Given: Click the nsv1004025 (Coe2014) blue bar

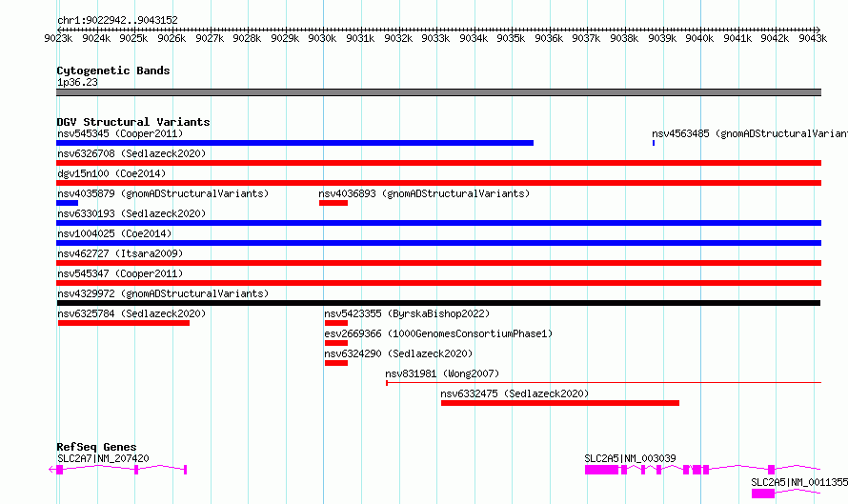Looking at the screenshot, I should click(x=438, y=243).
